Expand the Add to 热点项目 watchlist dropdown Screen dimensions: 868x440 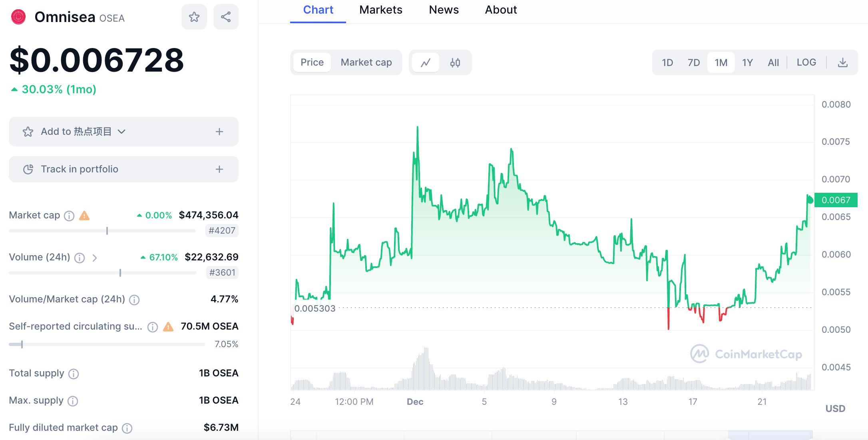pos(122,132)
